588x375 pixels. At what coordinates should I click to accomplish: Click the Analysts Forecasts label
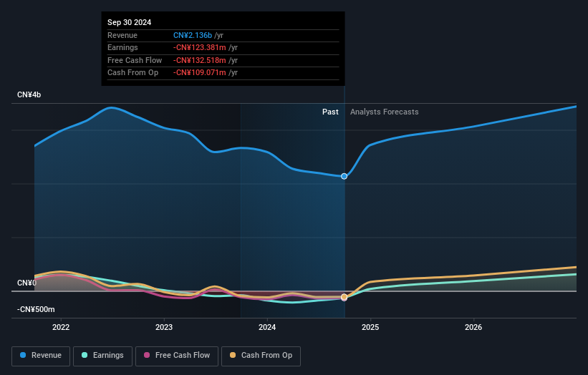(384, 112)
